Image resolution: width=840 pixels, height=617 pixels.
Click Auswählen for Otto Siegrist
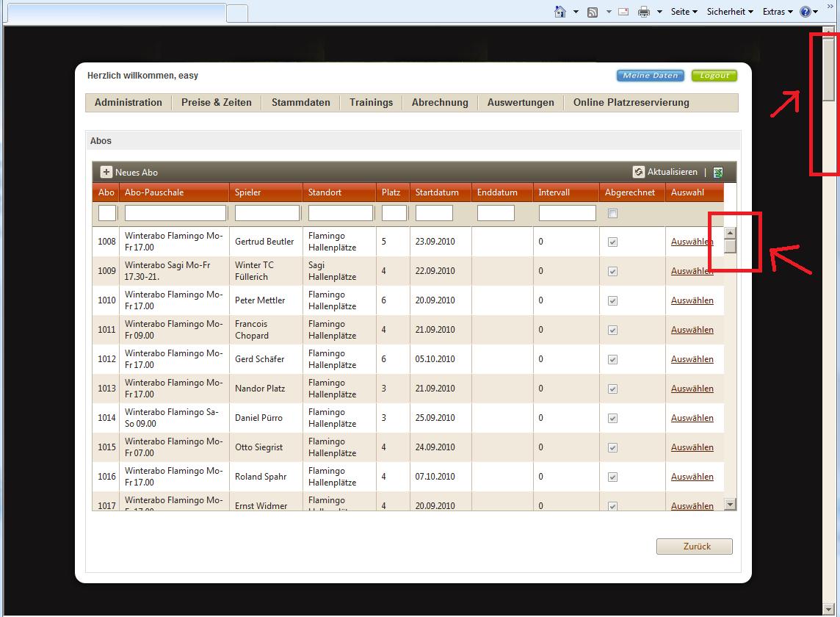coord(692,447)
